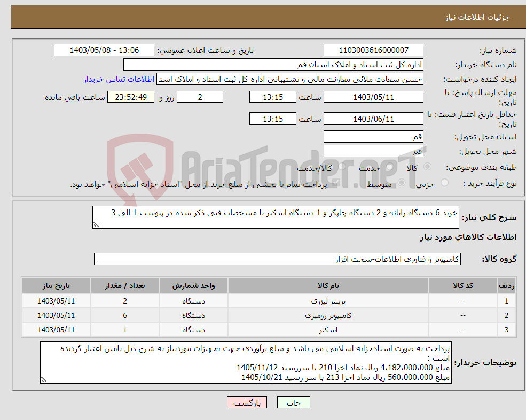
Task: Select the کالا/خدمت radio button
Action: pyautogui.click(x=342, y=167)
